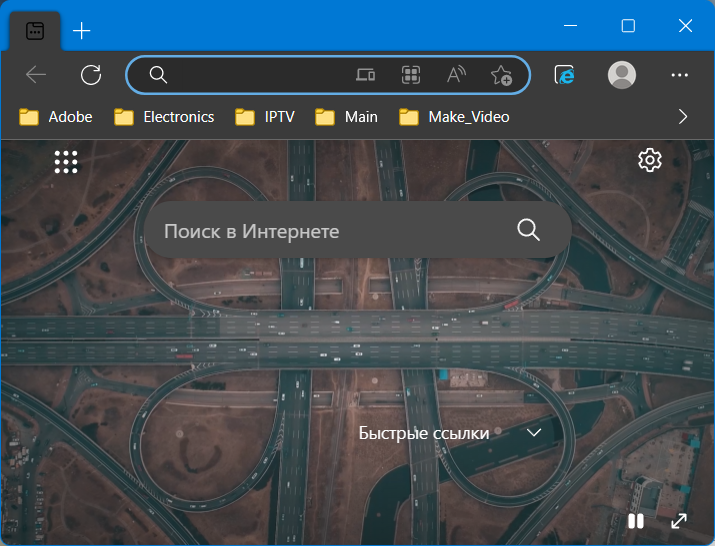Open Settings and more ellipsis menu

click(x=679, y=75)
